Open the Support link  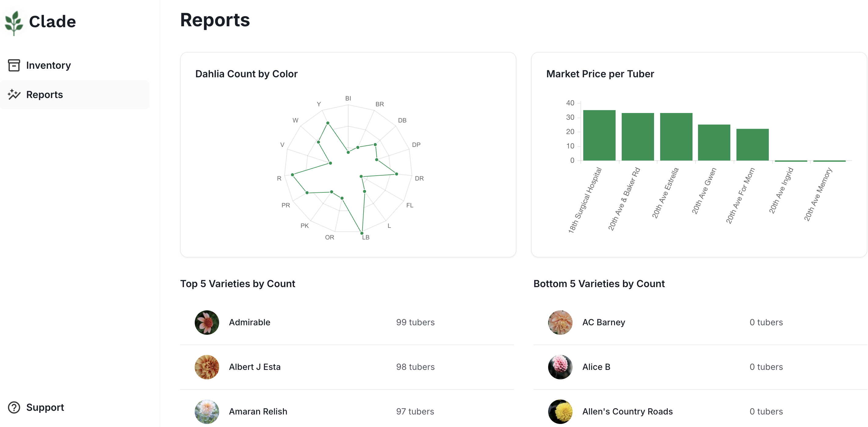coord(45,407)
